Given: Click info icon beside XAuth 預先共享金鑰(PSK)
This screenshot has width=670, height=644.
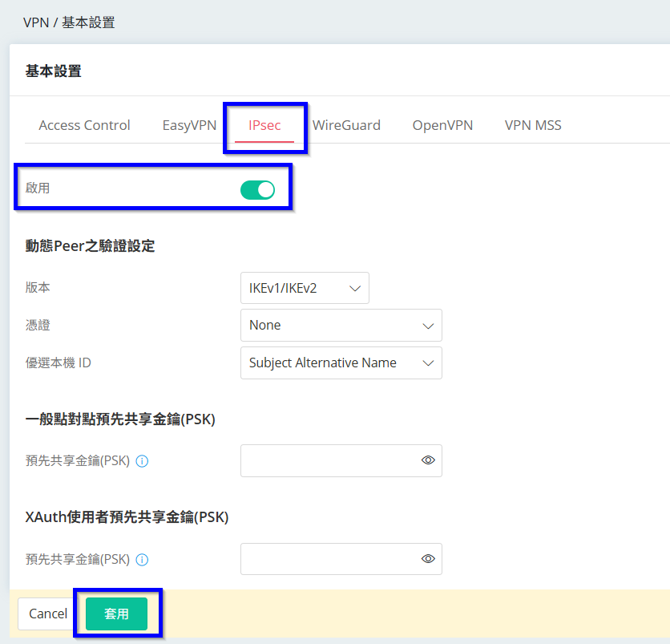Looking at the screenshot, I should (142, 560).
